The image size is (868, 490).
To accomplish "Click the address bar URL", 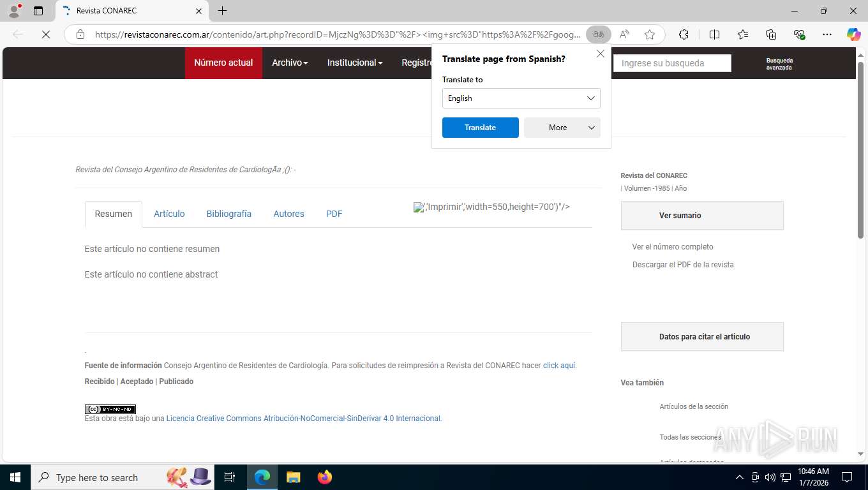I will [x=338, y=34].
